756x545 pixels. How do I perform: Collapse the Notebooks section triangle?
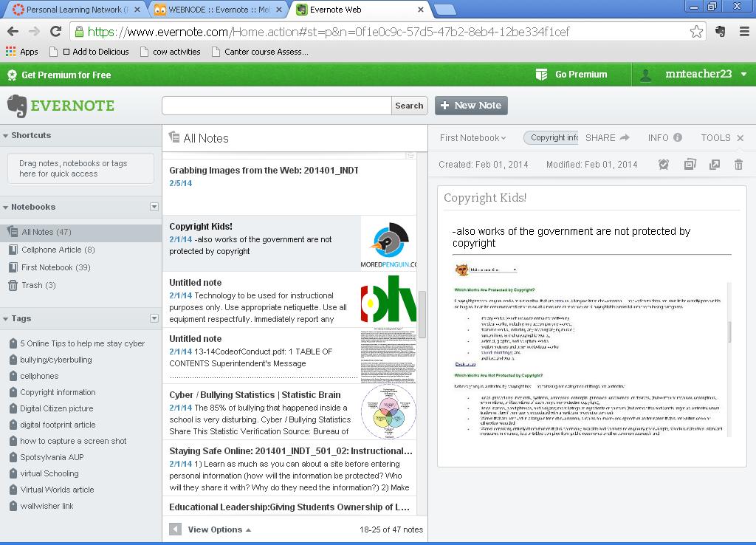(5, 208)
